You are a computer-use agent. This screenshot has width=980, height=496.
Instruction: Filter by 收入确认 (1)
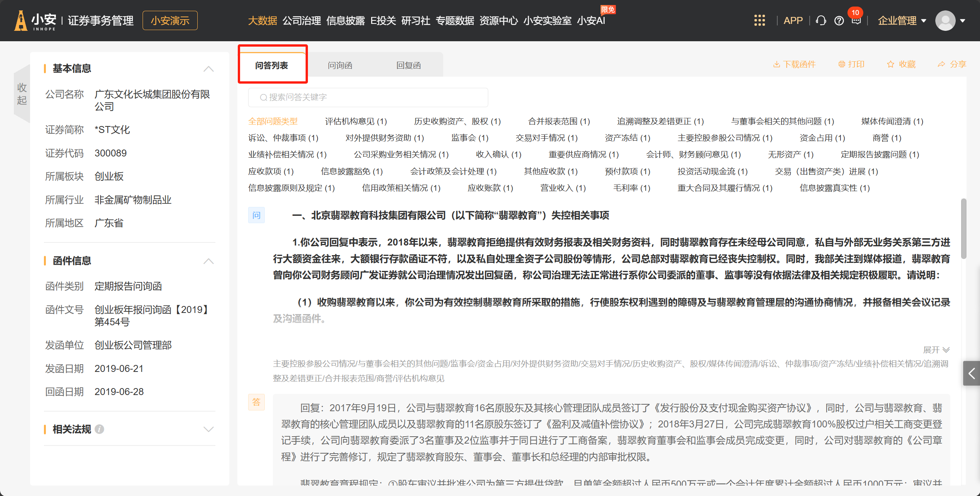tap(498, 155)
